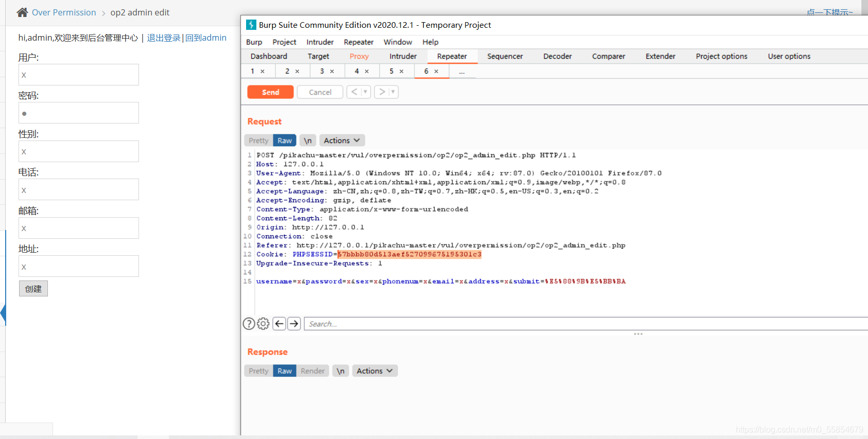Screen dimensions: 868x439
Task: Select the Repeater tool tab
Action: (x=452, y=57)
